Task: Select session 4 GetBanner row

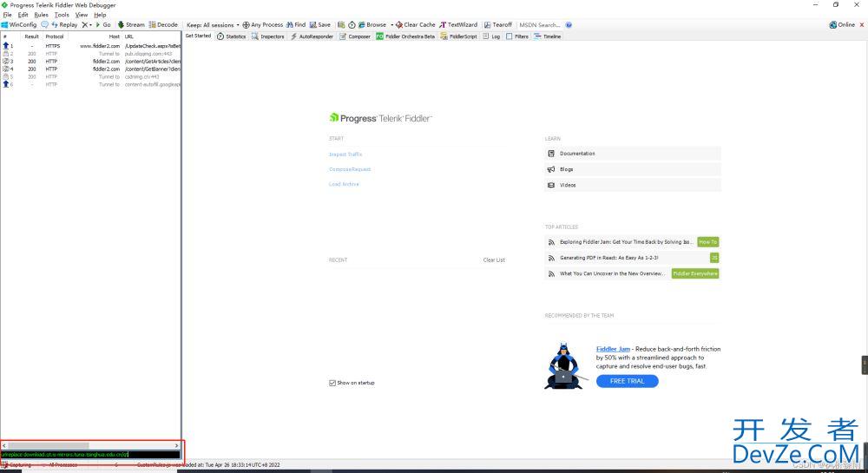Action: [x=91, y=69]
